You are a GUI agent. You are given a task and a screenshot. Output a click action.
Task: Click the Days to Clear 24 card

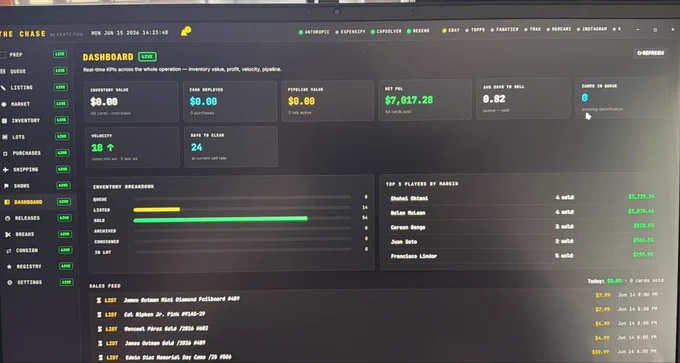(x=231, y=147)
